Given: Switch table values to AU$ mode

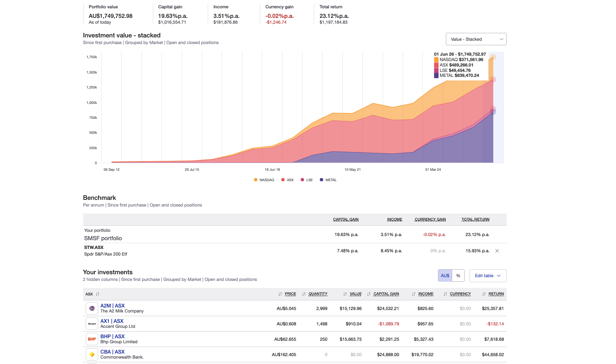Looking at the screenshot, I should (x=445, y=275).
